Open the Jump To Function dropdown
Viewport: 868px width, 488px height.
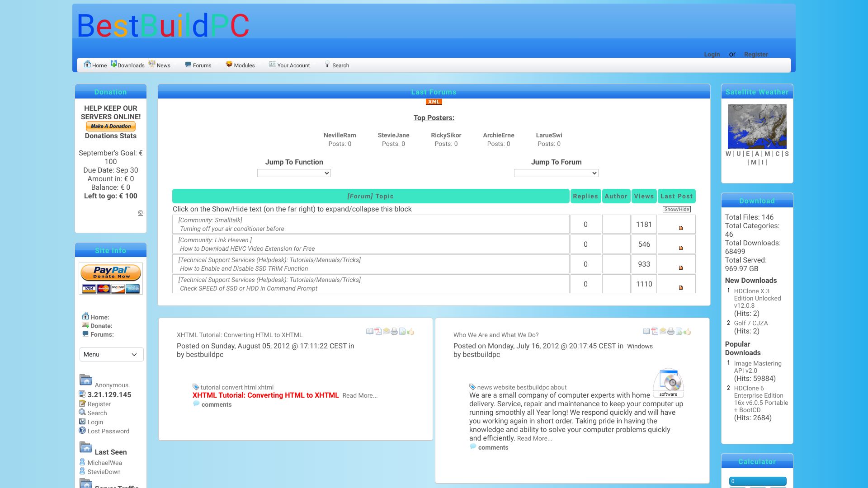click(x=294, y=173)
